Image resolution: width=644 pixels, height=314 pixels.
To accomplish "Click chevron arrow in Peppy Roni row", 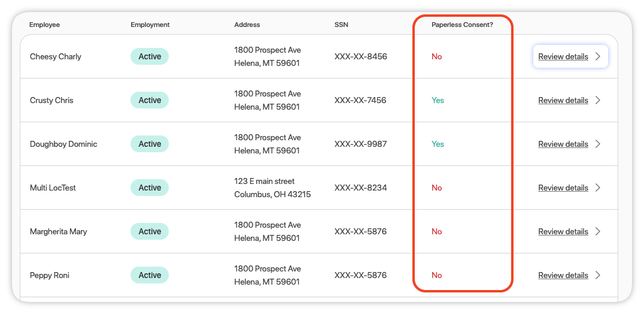I will click(x=597, y=276).
